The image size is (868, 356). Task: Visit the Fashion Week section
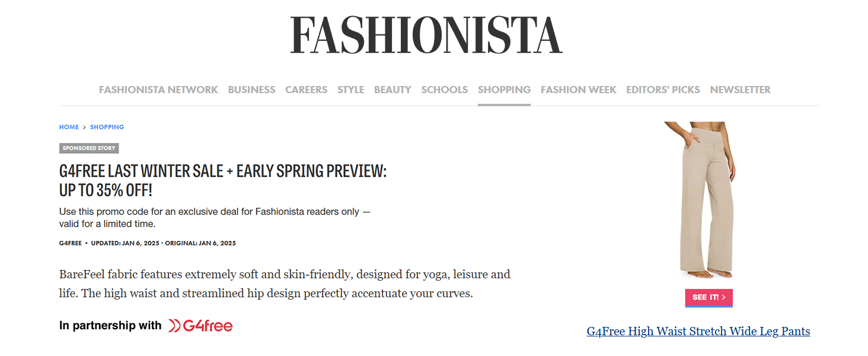578,90
